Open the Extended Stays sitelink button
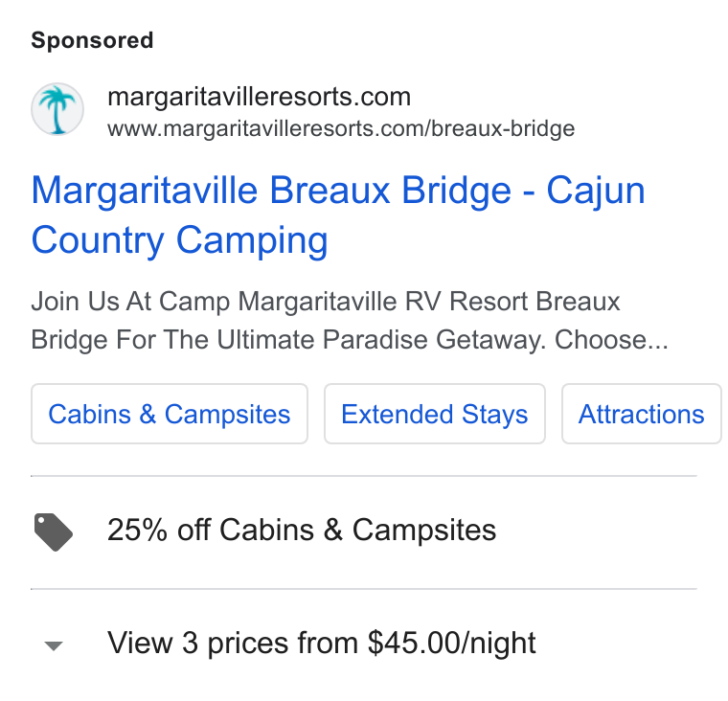This screenshot has height=701, width=728. [435, 414]
